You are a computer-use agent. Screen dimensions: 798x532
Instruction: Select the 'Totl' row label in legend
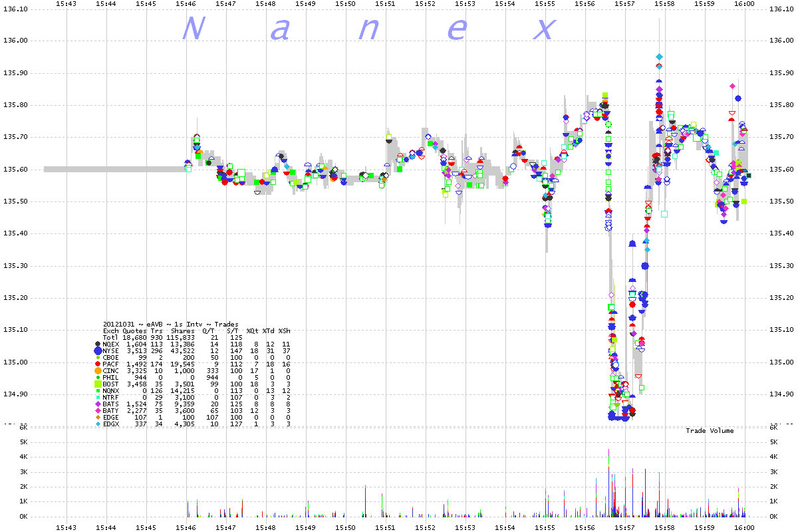coord(111,338)
